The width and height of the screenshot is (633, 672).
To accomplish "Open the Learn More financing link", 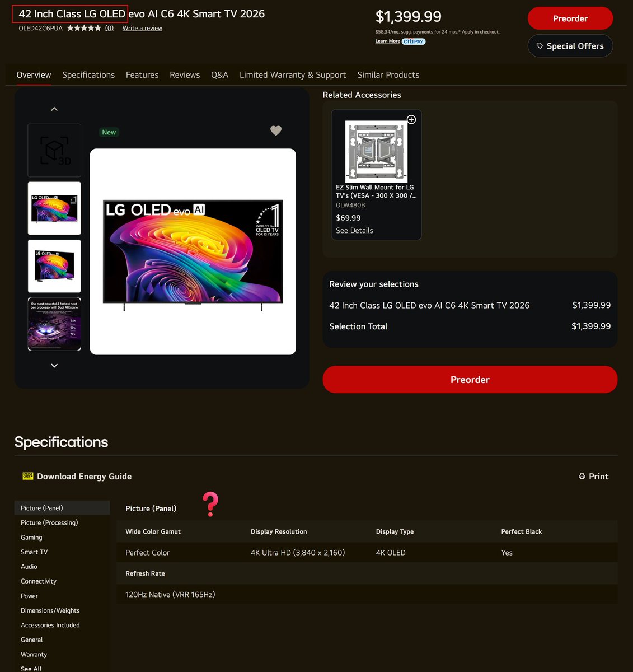I will point(388,41).
